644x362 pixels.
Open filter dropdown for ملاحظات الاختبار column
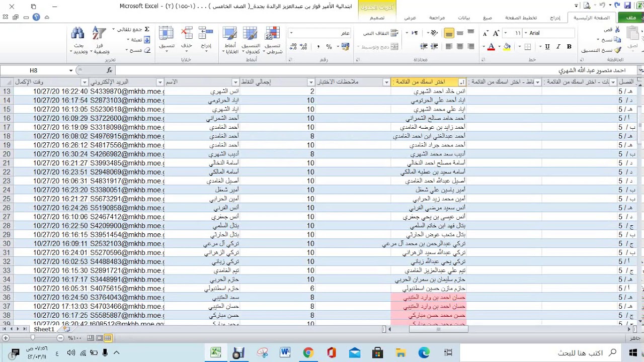pos(386,82)
